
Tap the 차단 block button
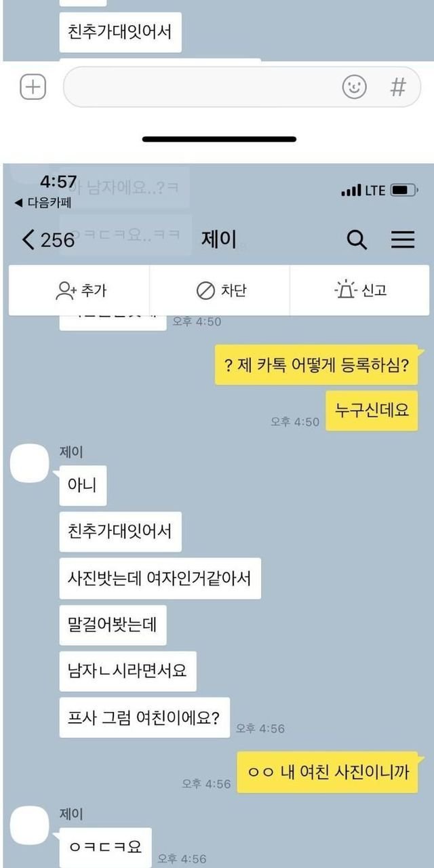pyautogui.click(x=220, y=290)
